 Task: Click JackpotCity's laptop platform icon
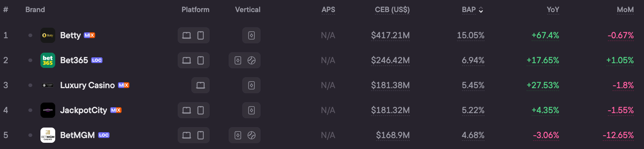tap(187, 110)
